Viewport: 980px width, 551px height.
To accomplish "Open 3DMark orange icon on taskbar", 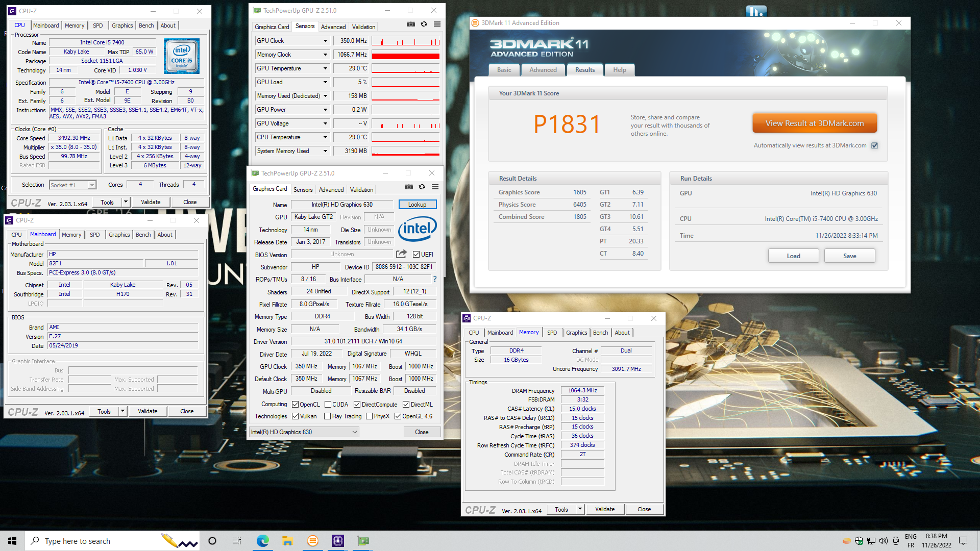I will tap(312, 541).
